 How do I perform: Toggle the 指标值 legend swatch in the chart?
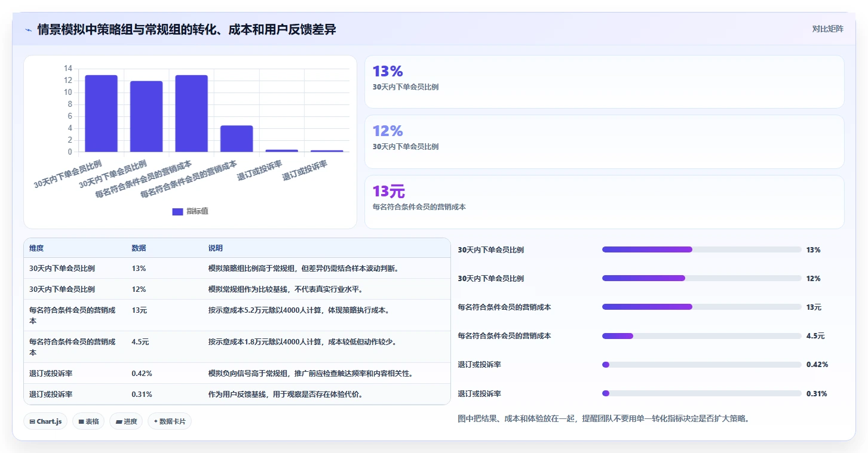pyautogui.click(x=177, y=211)
